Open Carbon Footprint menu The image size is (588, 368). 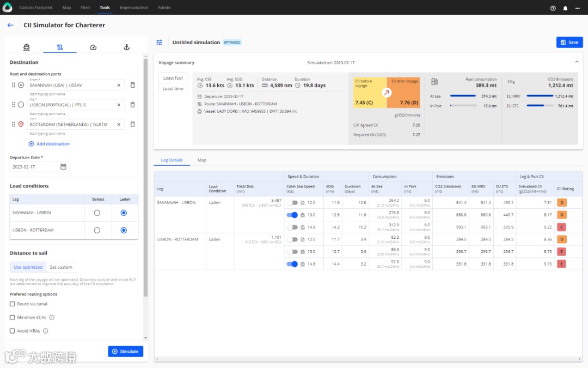(x=36, y=8)
